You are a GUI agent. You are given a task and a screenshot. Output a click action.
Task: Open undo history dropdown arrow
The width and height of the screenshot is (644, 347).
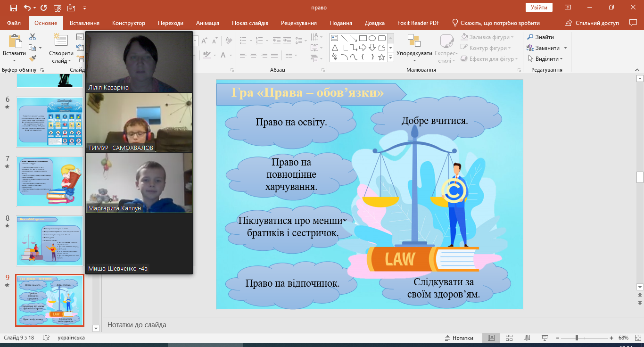click(34, 8)
